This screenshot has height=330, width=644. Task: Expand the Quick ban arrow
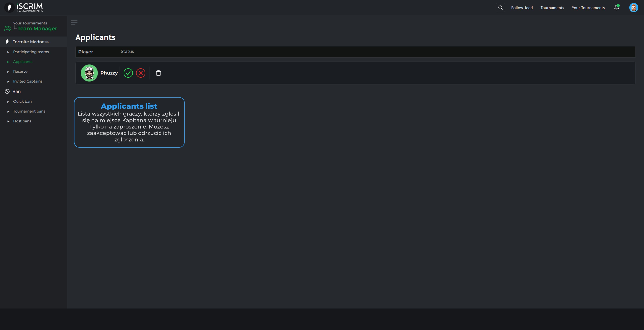(x=8, y=102)
